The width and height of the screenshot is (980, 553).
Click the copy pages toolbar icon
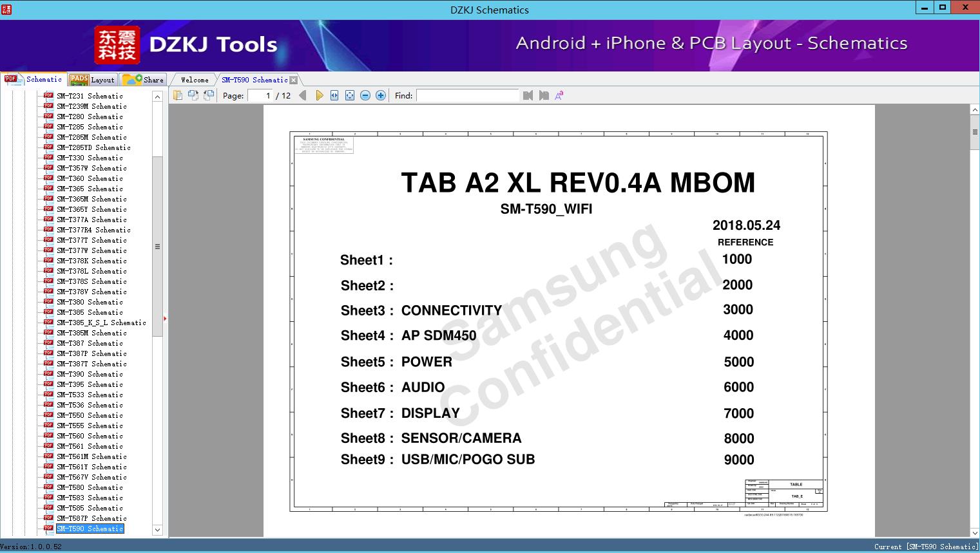coord(177,95)
